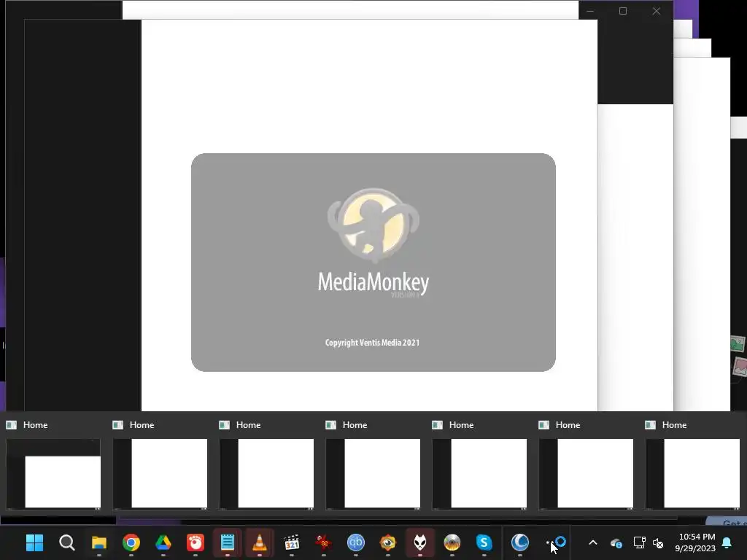Open OneDrive cloud tray icon
Viewport: 747px width, 560px height.
(x=616, y=542)
